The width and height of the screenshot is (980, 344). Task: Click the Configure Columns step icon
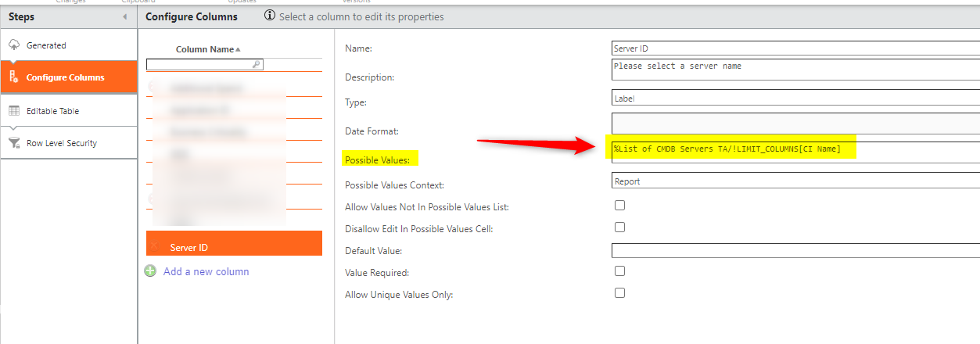click(14, 77)
